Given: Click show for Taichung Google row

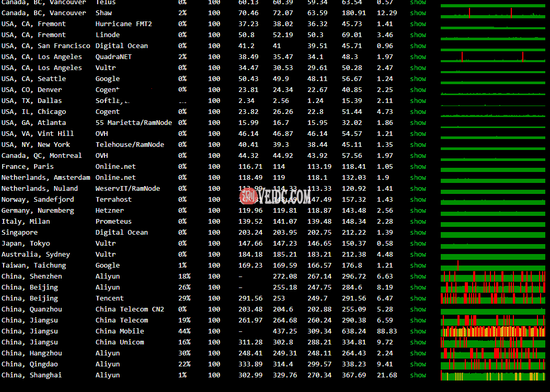Looking at the screenshot, I should pos(418,266).
